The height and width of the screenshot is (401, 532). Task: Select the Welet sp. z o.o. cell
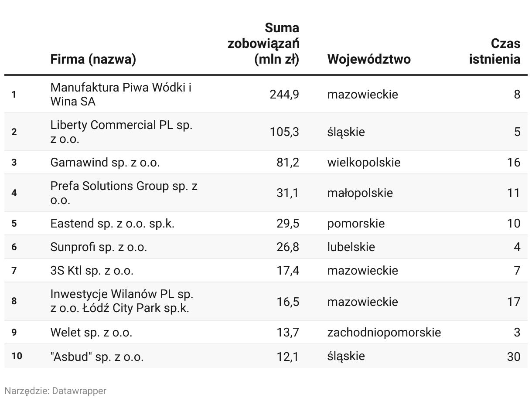point(92,333)
